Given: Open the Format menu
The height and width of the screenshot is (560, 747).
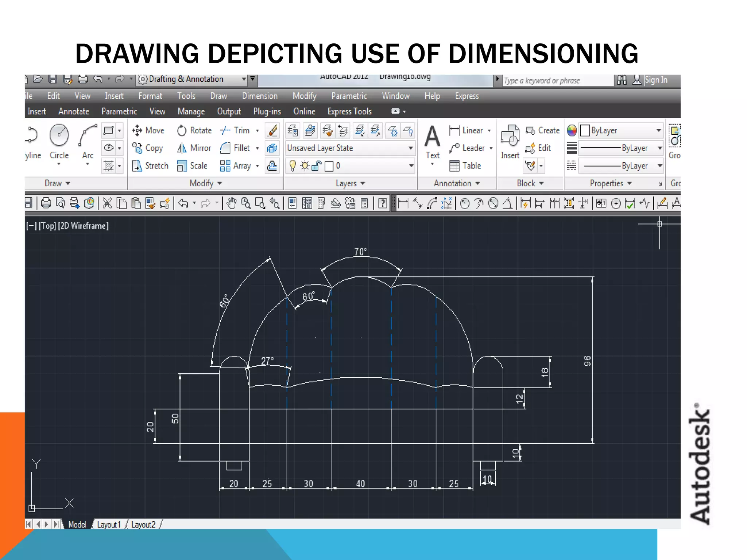Looking at the screenshot, I should (x=150, y=96).
